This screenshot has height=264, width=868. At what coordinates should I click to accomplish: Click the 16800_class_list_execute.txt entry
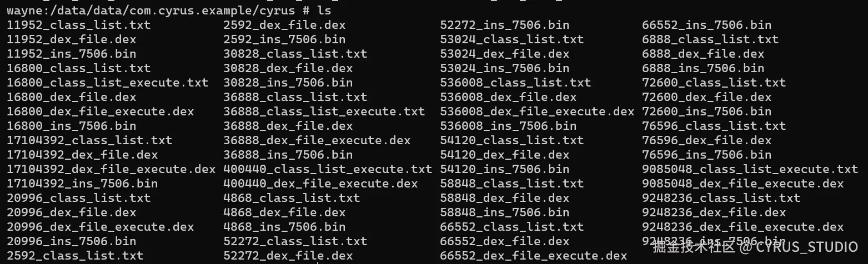pos(107,83)
